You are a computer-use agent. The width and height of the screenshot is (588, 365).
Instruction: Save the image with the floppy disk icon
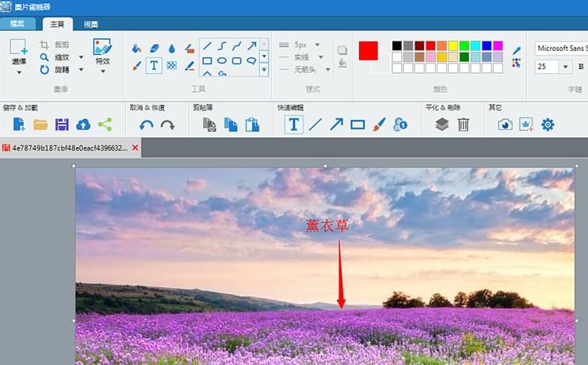[x=62, y=125]
